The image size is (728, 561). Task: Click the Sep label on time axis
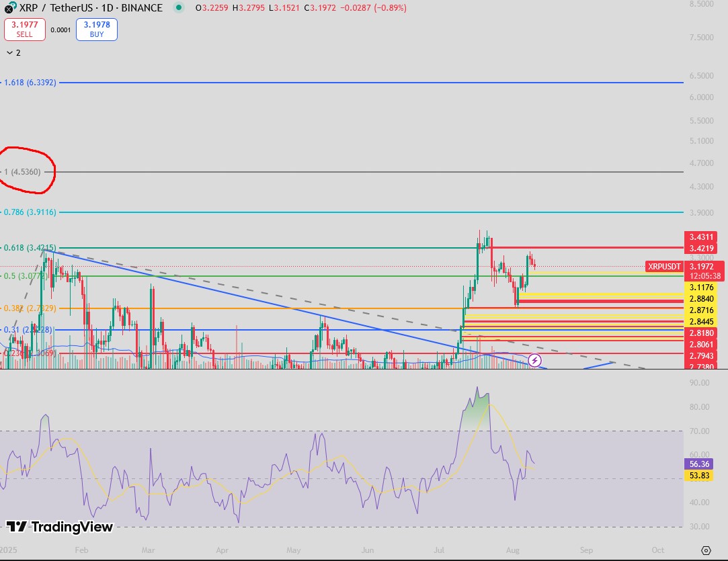(586, 550)
